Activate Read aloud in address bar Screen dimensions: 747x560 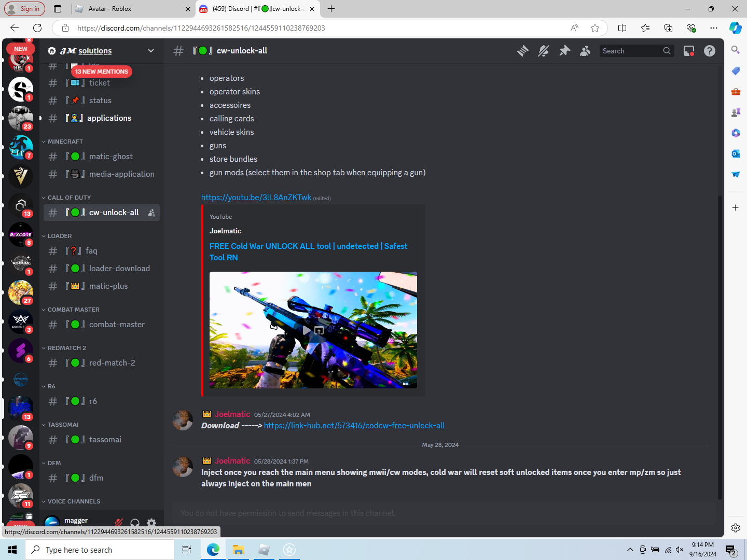tap(574, 28)
